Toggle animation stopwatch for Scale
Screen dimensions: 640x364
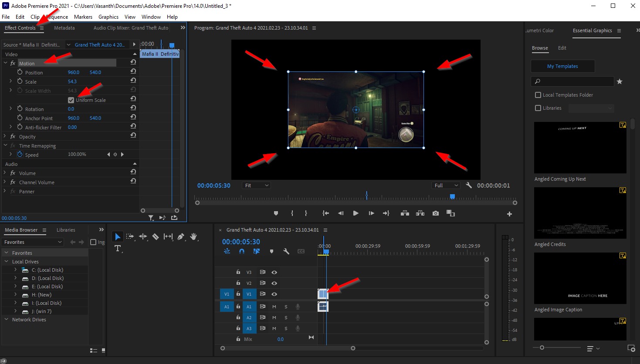click(x=20, y=81)
